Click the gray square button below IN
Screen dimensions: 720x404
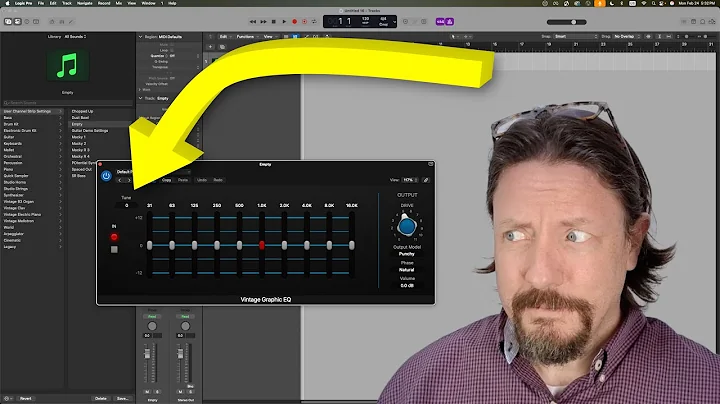click(x=114, y=249)
